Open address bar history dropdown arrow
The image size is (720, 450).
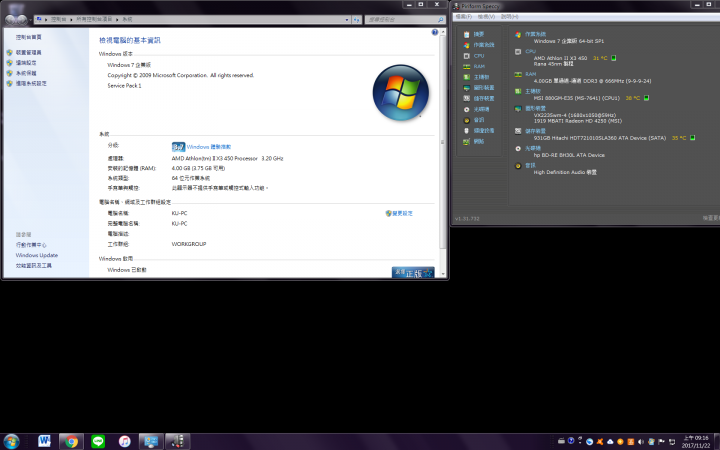[347, 20]
